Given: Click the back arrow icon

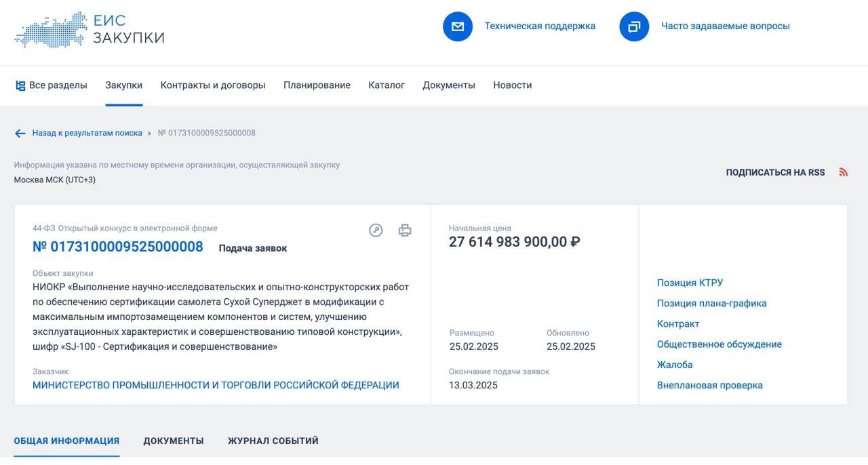Looking at the screenshot, I should point(20,134).
